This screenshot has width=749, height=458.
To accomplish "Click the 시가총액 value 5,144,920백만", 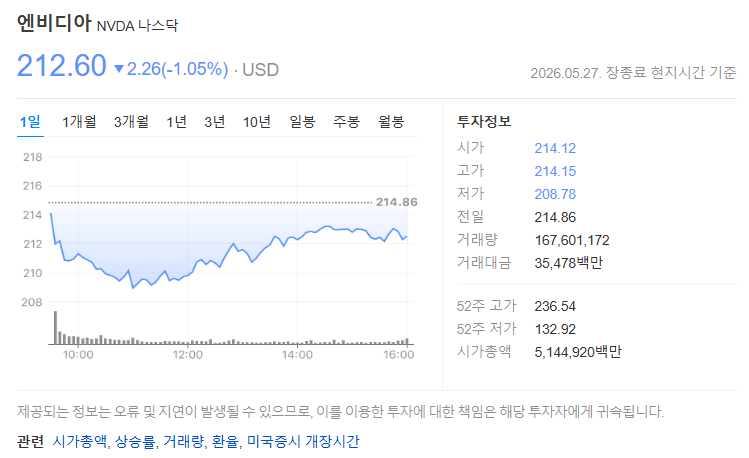I will (x=578, y=352).
